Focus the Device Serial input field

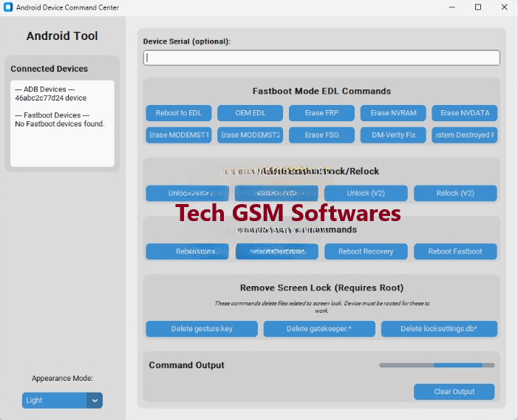(321, 58)
